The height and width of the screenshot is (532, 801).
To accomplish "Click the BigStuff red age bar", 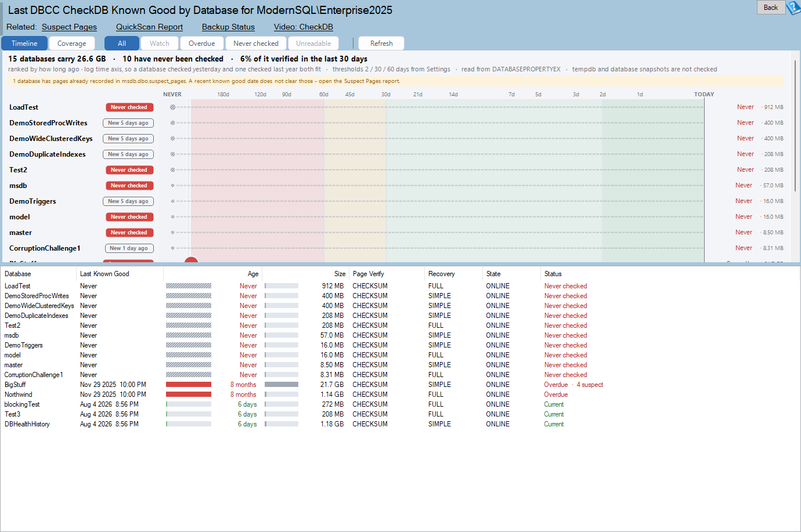I will pos(189,385).
